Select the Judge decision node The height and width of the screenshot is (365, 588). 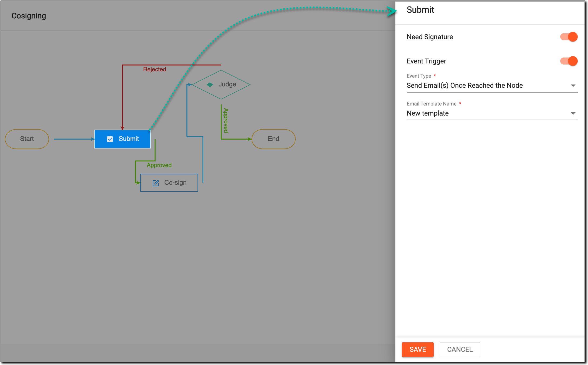221,85
